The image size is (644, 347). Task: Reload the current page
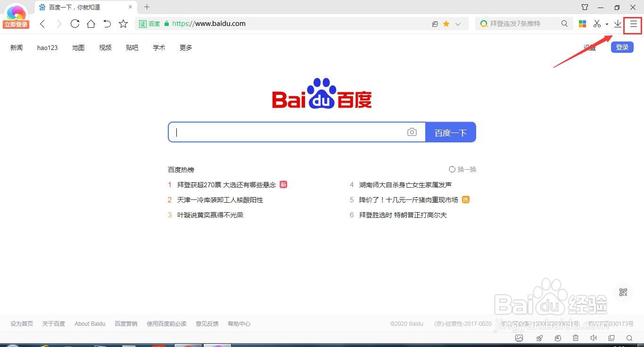tap(74, 24)
